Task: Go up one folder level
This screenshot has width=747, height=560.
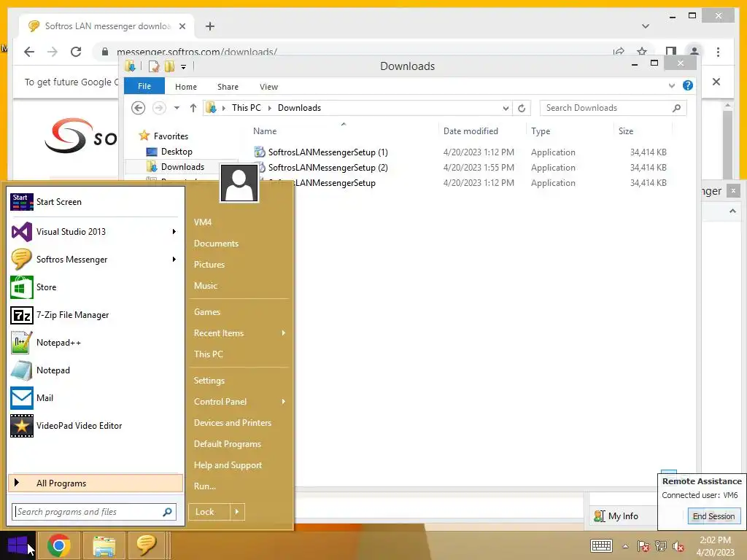Action: click(x=193, y=108)
